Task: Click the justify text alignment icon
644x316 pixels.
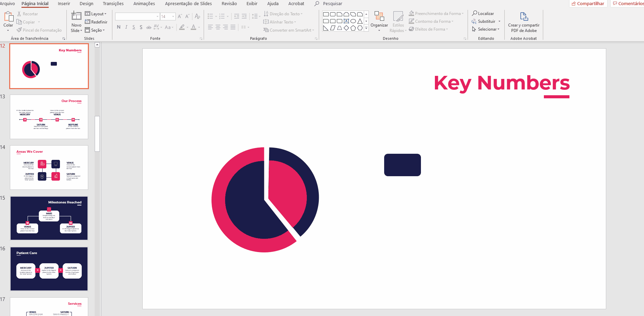Action: (x=233, y=27)
